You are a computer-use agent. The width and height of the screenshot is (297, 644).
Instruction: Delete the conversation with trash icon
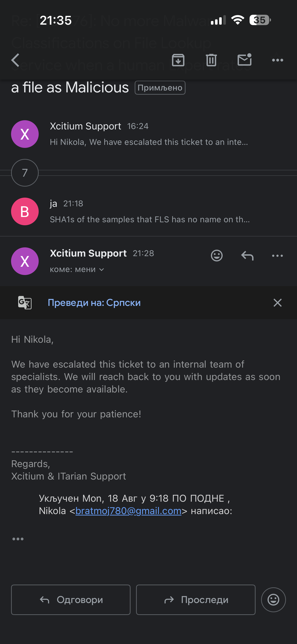(211, 60)
